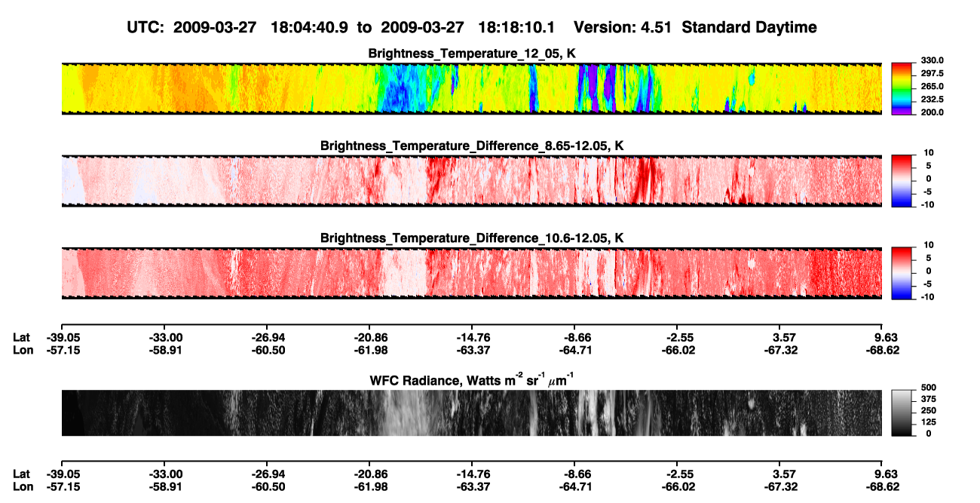The height and width of the screenshot is (503, 980).
Task: Click the 8.65-12.05 temperature difference image strip
Action: tap(471, 181)
